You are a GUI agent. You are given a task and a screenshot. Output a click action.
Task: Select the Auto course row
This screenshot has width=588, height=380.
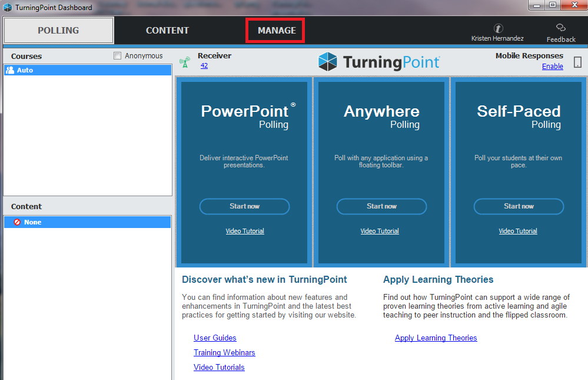click(x=88, y=70)
